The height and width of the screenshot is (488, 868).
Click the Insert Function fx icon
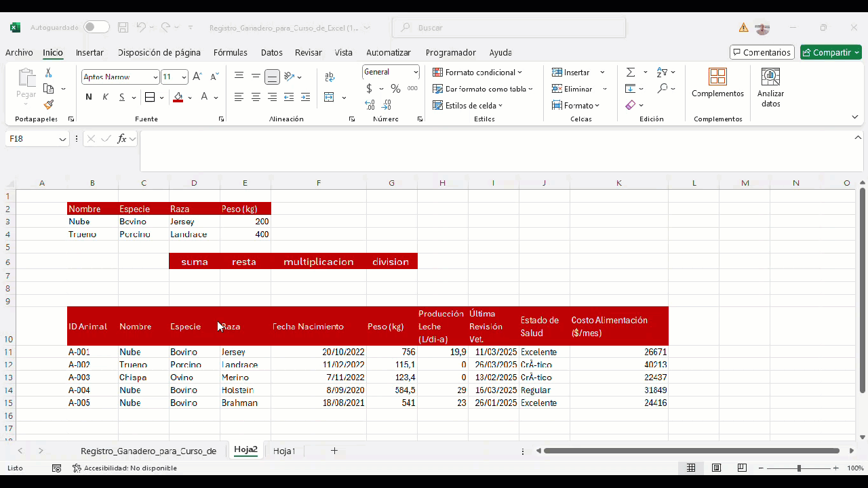pos(122,139)
